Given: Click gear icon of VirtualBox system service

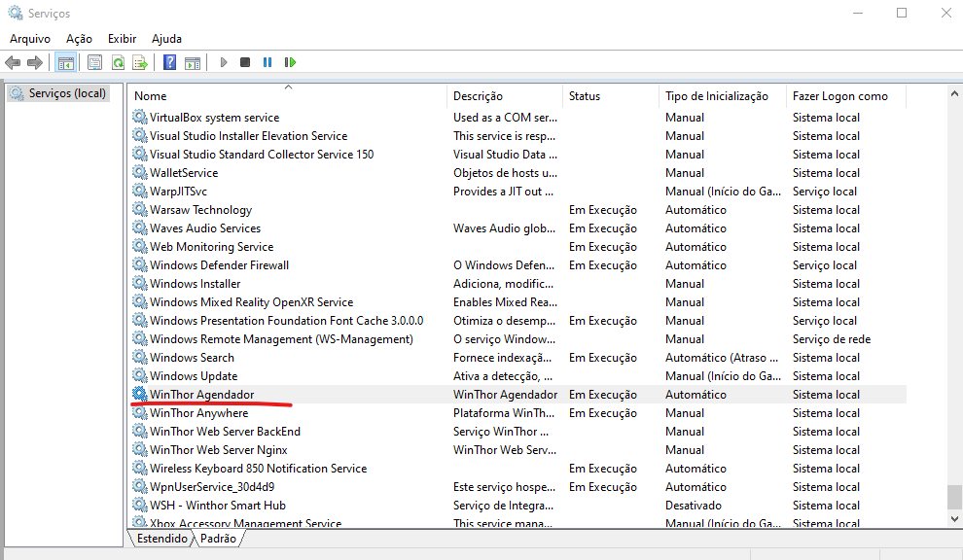Looking at the screenshot, I should click(140, 118).
